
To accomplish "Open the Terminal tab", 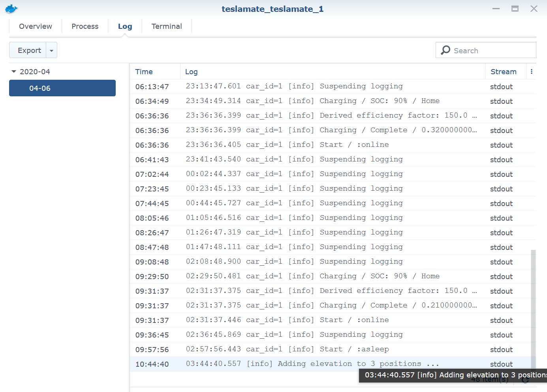I will point(167,26).
